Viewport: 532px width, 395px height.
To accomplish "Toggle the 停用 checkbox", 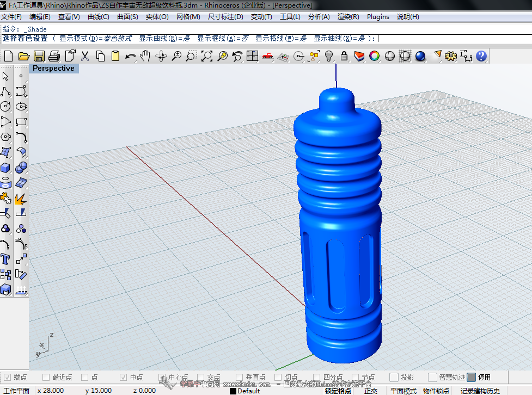I will click(x=471, y=377).
